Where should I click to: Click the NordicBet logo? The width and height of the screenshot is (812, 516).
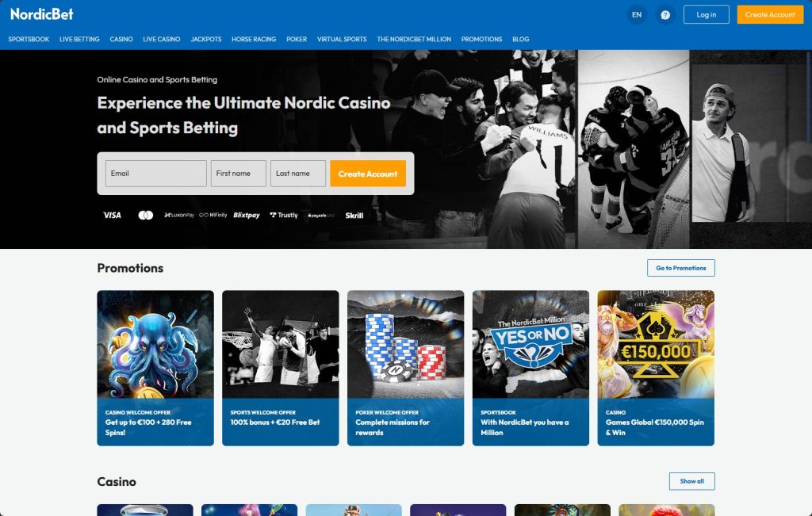click(x=42, y=14)
